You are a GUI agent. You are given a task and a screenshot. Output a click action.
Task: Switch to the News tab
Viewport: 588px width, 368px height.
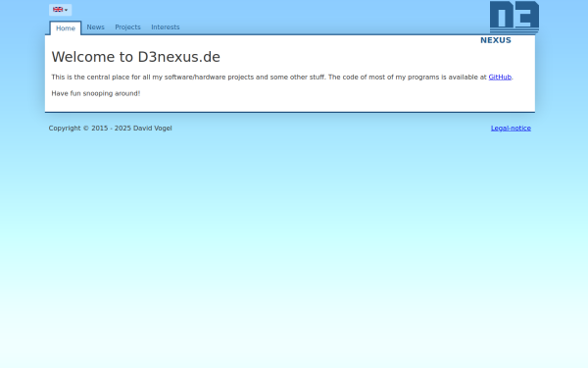point(96,27)
